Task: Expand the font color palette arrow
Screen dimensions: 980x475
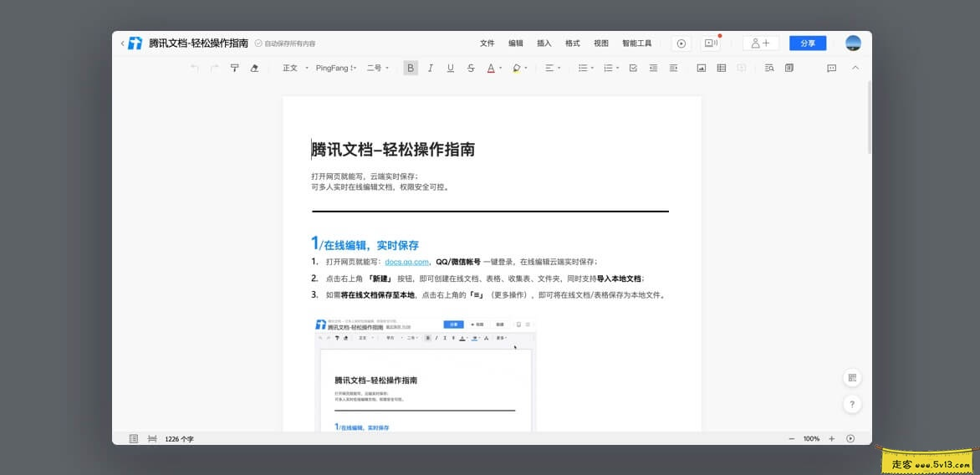Action: pos(501,68)
